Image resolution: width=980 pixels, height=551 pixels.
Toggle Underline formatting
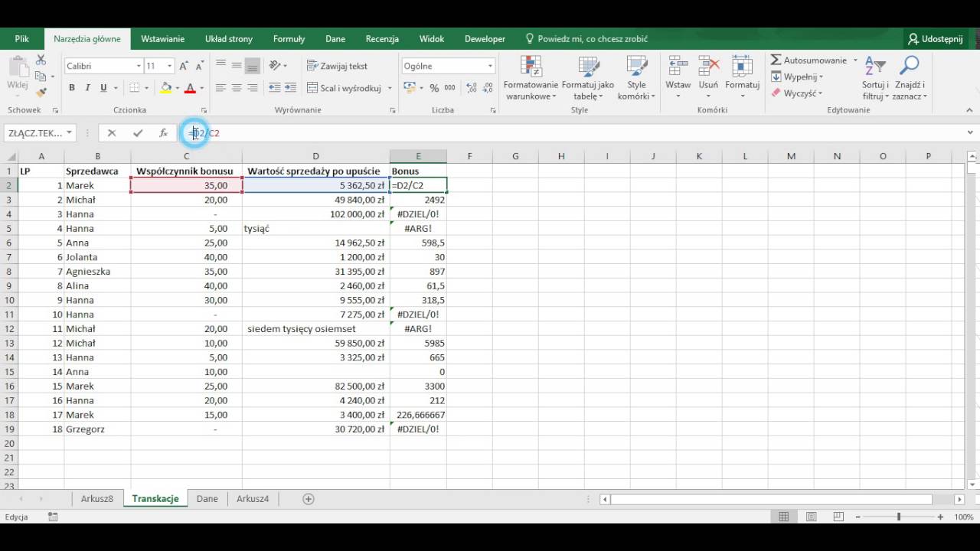pyautogui.click(x=103, y=88)
